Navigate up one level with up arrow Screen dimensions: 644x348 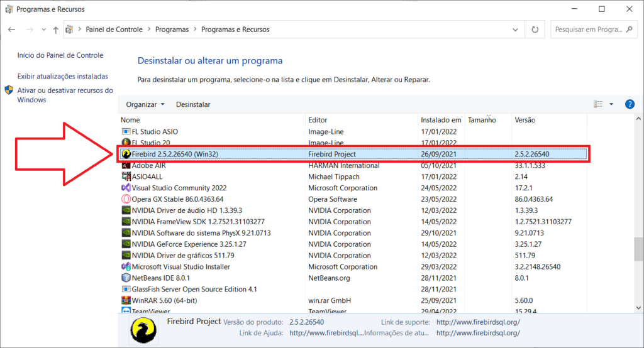click(x=56, y=30)
